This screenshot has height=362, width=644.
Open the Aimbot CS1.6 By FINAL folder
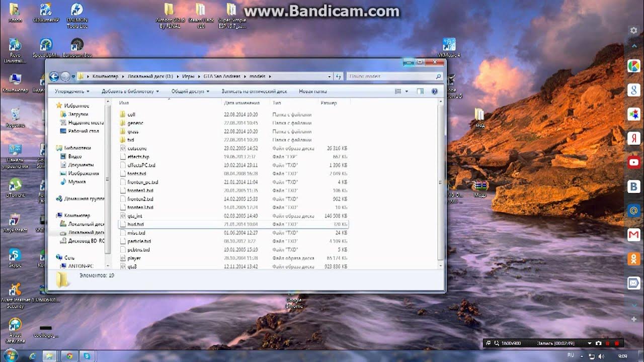point(170,15)
